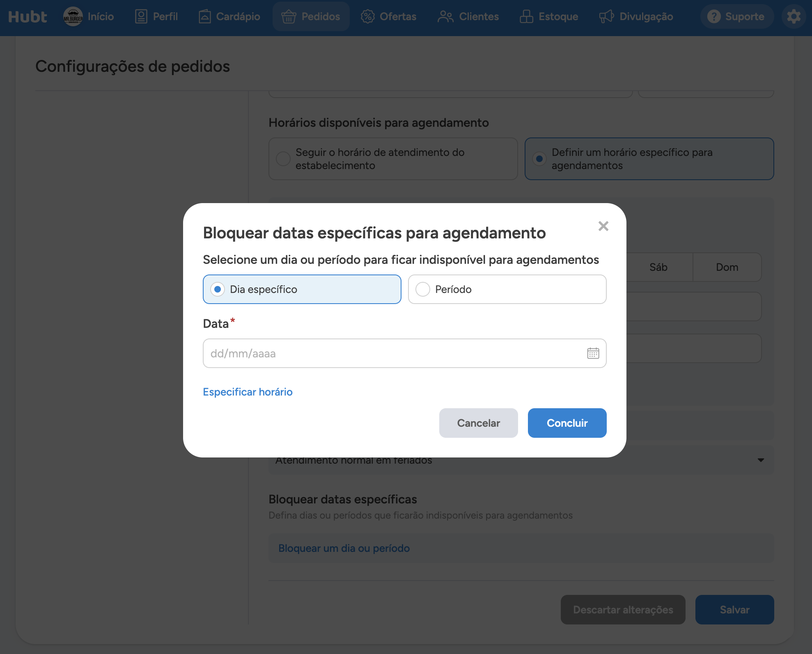This screenshot has height=654, width=812.
Task: Open the settings gear icon
Action: tap(794, 17)
